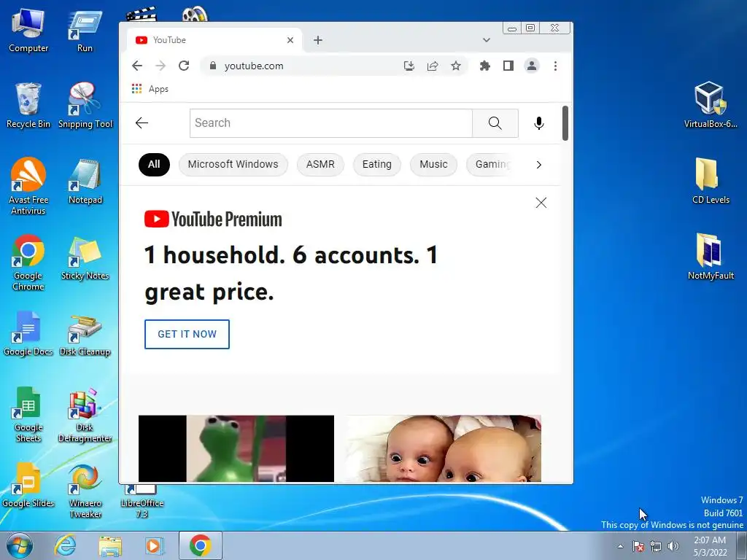Select the Snipping Tool desktop shortcut
747x560 pixels.
click(x=85, y=106)
